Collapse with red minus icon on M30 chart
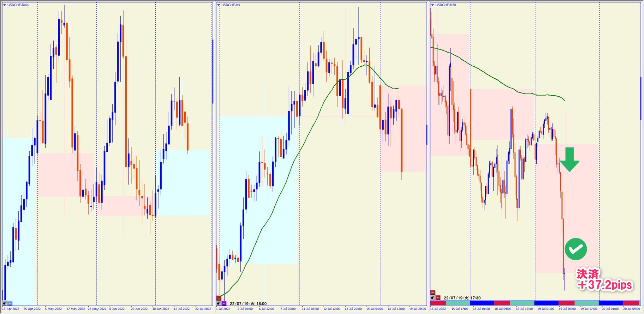This screenshot has height=314, width=644. (433, 292)
